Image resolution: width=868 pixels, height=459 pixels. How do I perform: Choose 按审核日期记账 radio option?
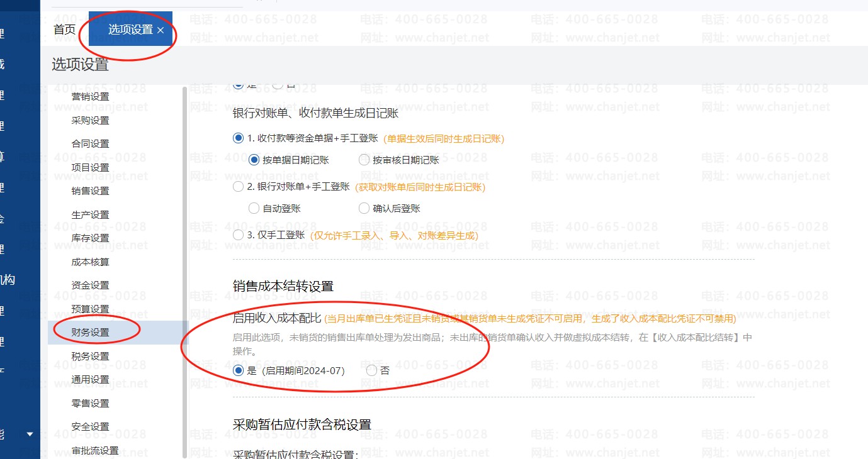pyautogui.click(x=364, y=160)
